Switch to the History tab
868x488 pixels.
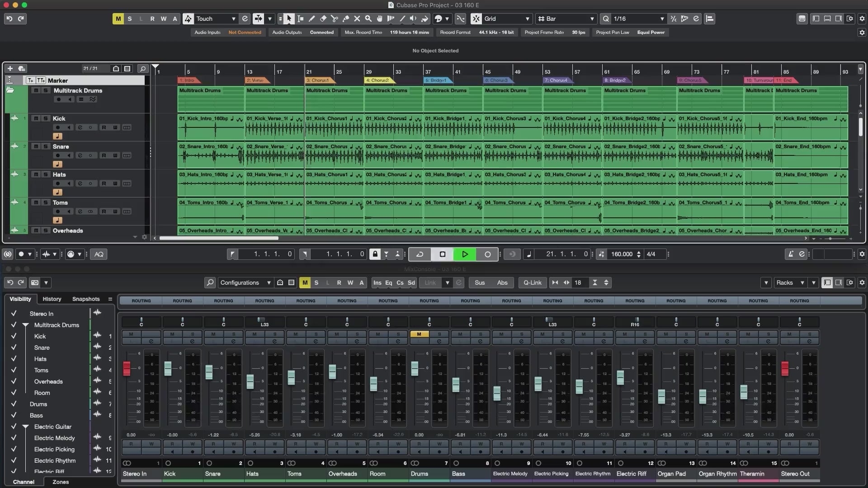tap(52, 299)
